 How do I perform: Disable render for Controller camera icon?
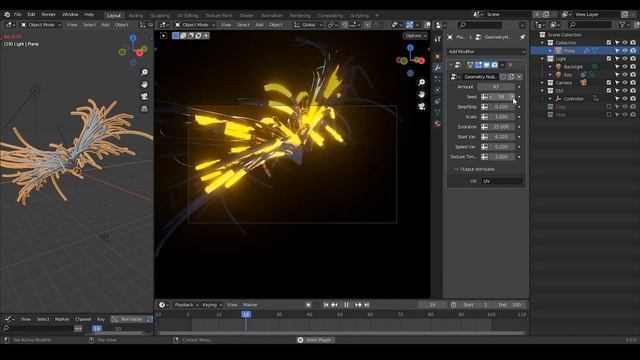click(633, 99)
